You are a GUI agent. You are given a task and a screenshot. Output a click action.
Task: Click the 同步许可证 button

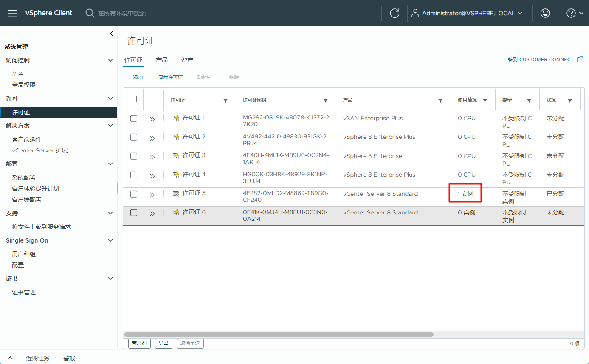click(171, 77)
